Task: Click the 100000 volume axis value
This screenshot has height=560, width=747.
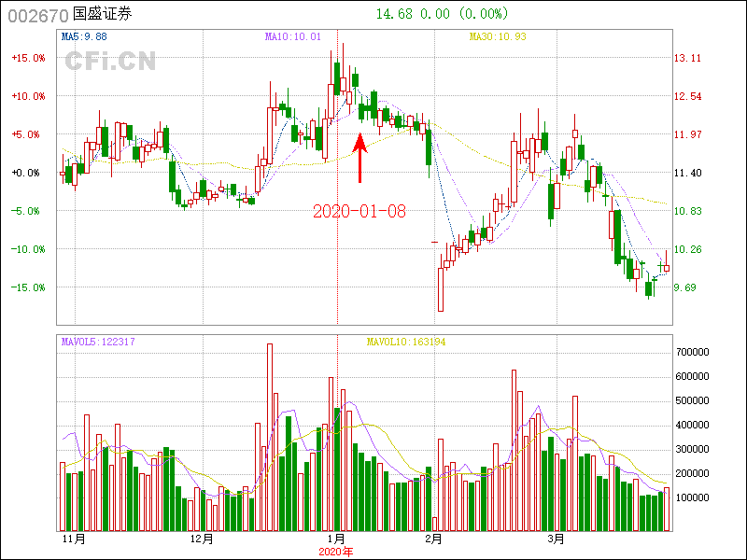Action: click(693, 497)
